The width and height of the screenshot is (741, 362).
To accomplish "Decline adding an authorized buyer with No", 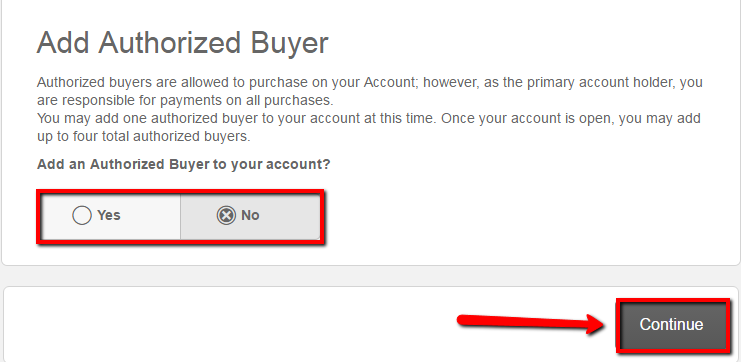I will click(x=250, y=216).
